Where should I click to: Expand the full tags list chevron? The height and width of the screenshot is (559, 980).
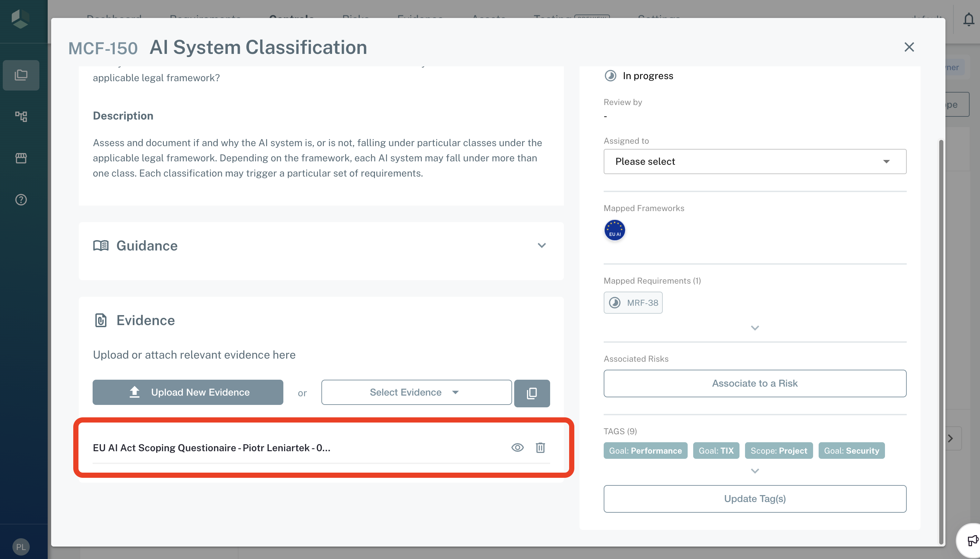coord(755,471)
